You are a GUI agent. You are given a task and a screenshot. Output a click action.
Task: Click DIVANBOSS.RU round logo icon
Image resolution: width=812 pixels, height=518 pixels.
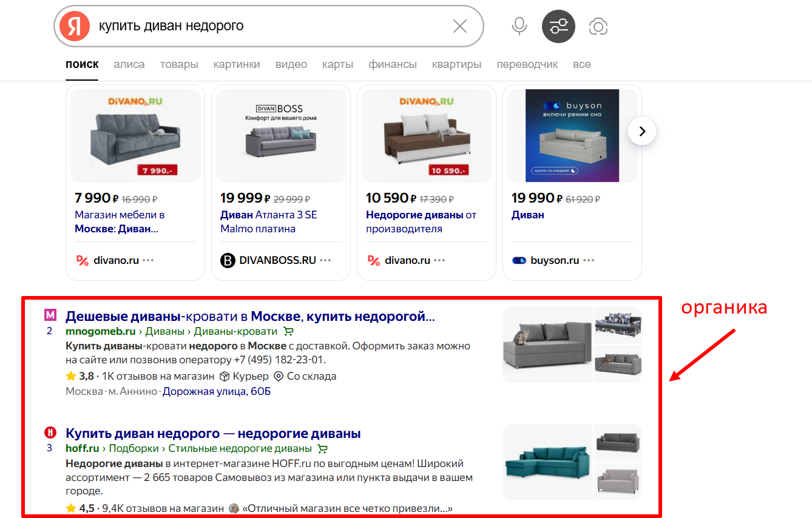click(227, 260)
